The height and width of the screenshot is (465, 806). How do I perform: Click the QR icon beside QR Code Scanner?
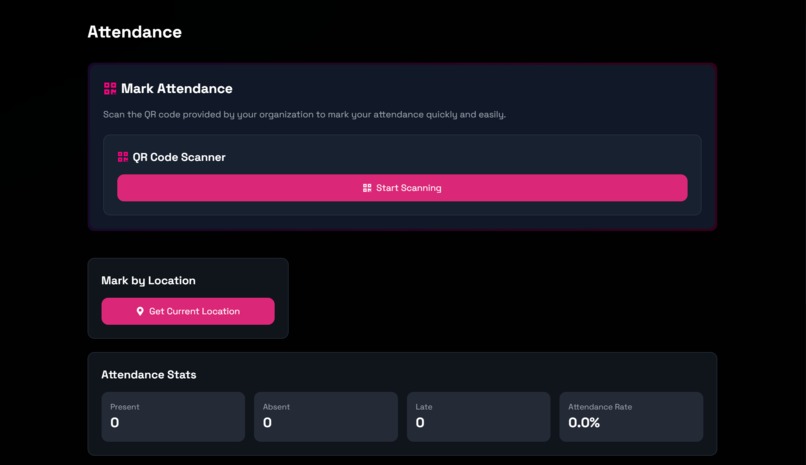[x=123, y=157]
